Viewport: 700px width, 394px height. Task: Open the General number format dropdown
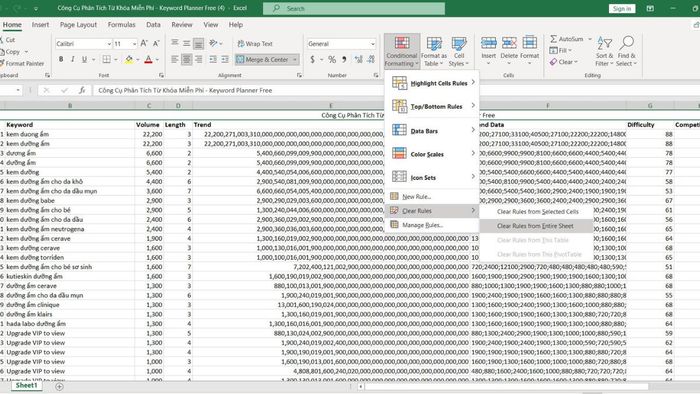[x=373, y=44]
